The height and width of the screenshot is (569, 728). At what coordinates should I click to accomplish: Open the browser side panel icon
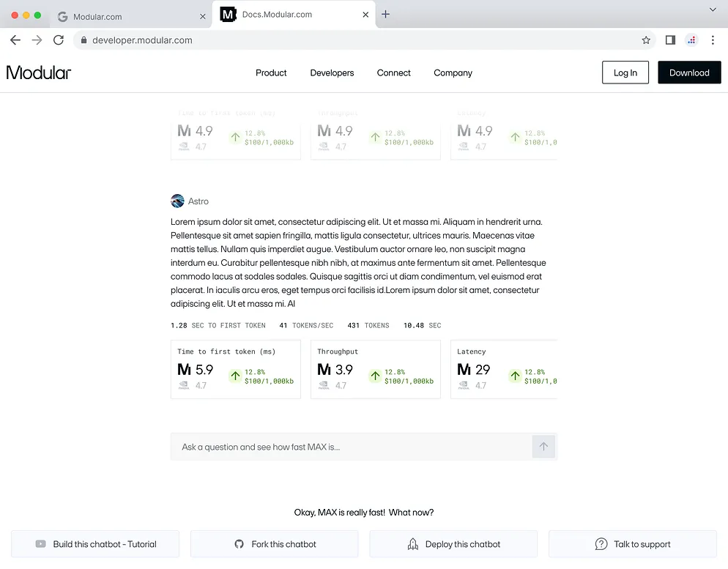point(670,40)
